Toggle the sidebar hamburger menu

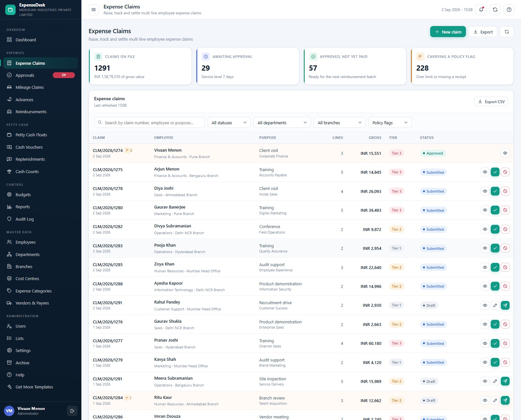tap(93, 10)
